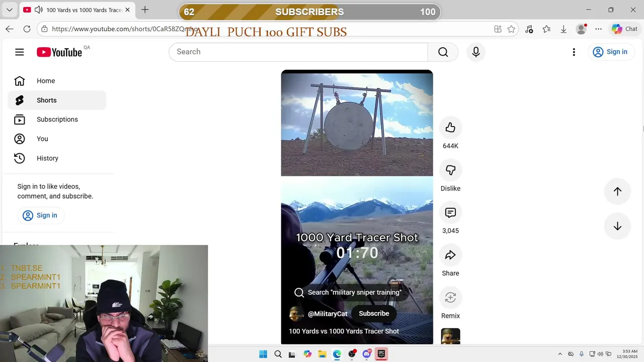Viewport: 644px width, 362px height.
Task: Refresh the page
Action: coord(27,29)
